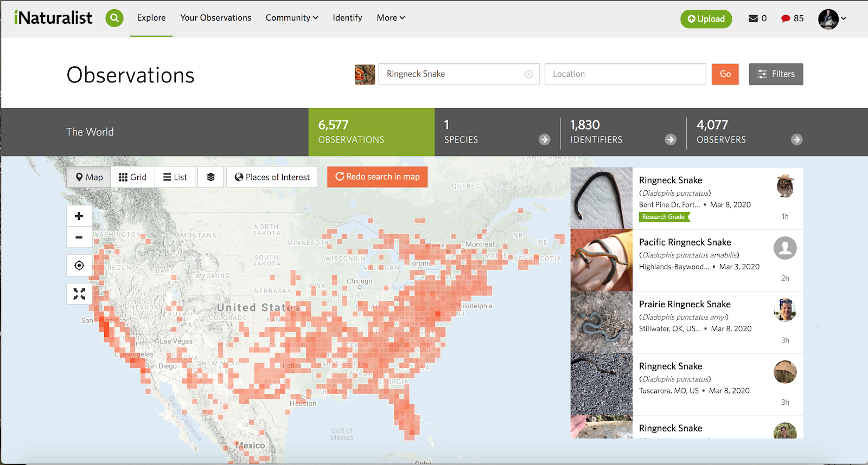868x465 pixels.
Task: Click the Location input field
Action: click(x=625, y=74)
